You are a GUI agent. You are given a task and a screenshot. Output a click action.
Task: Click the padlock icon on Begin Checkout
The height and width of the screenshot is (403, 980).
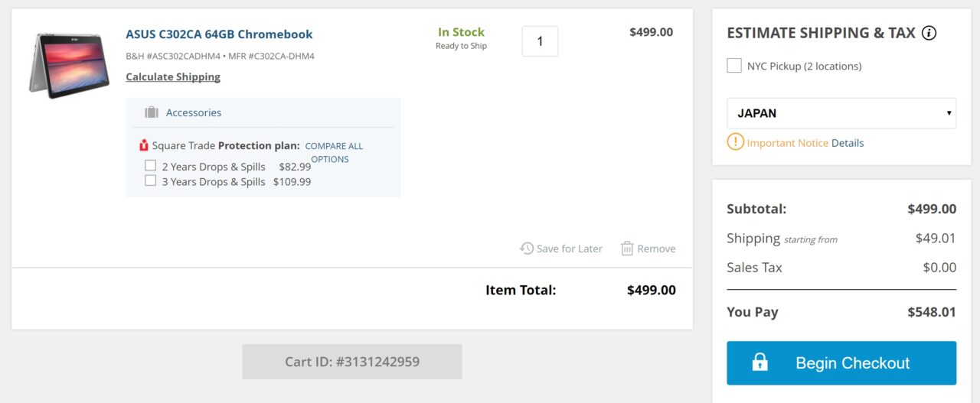(x=759, y=362)
